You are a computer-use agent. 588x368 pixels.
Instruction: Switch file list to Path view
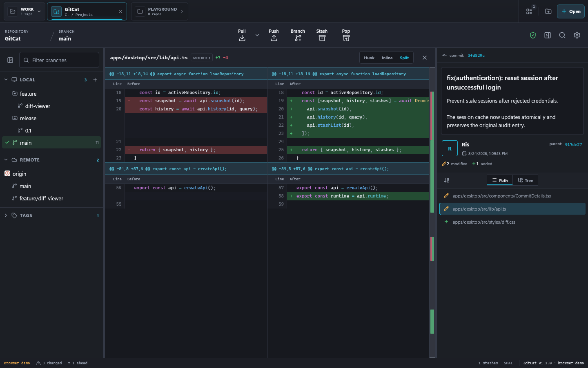(500, 180)
